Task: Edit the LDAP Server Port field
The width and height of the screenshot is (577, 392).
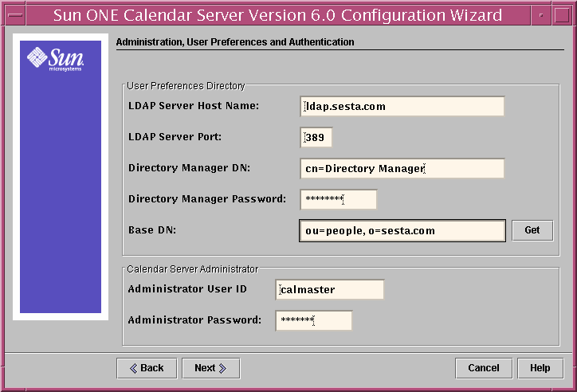Action: [316, 137]
